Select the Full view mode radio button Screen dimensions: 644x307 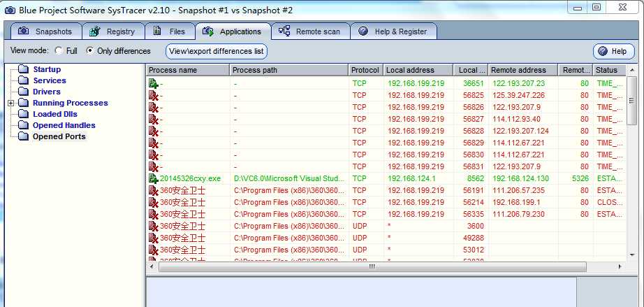tap(59, 51)
